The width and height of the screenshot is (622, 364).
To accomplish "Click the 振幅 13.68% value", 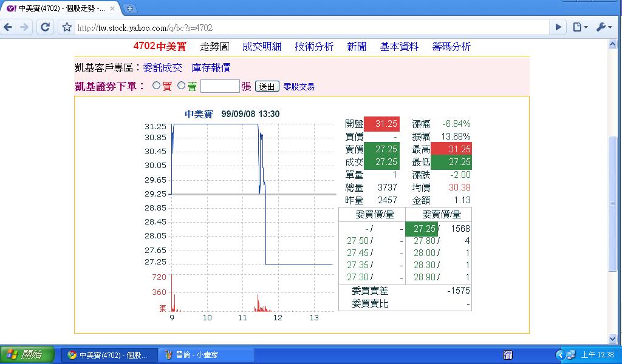I will point(456,136).
